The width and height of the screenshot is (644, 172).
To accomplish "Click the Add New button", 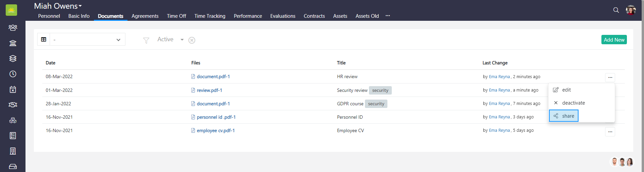I will [x=614, y=40].
